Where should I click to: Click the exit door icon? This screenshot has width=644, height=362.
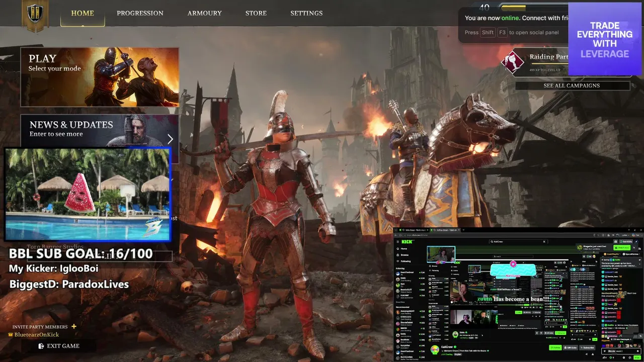[x=41, y=346]
